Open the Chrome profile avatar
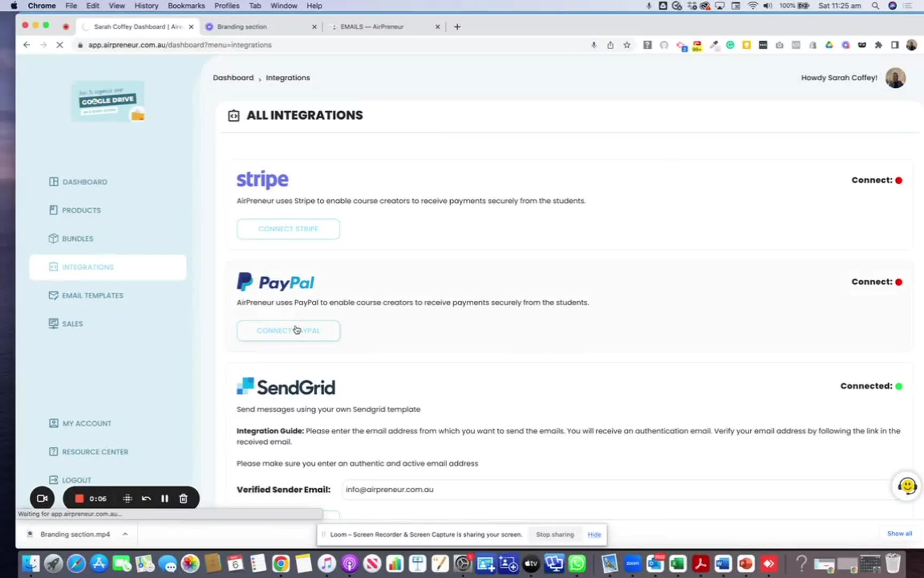 [911, 45]
